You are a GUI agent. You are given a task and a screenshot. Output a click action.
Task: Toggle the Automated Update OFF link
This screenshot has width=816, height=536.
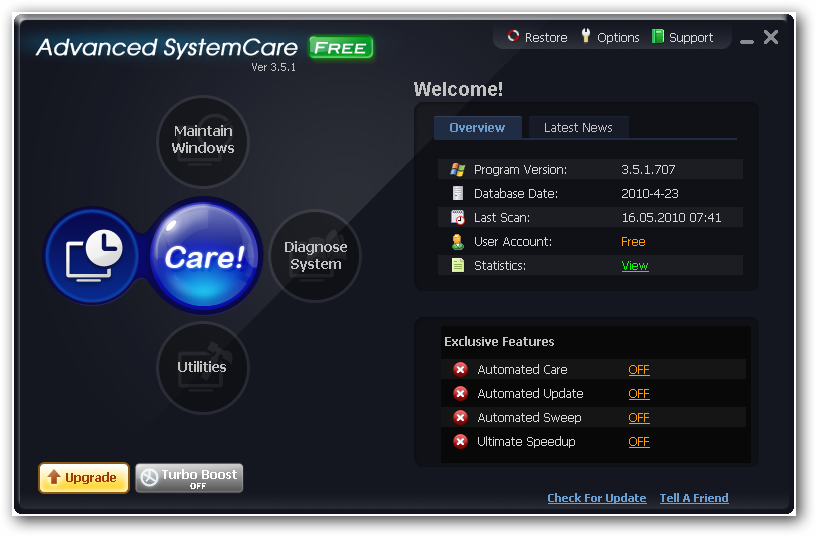tap(639, 393)
